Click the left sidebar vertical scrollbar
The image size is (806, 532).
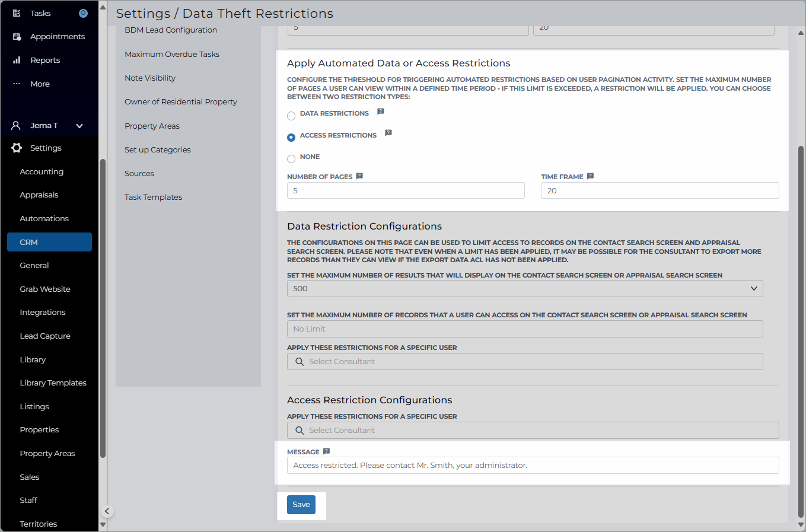tap(103, 308)
